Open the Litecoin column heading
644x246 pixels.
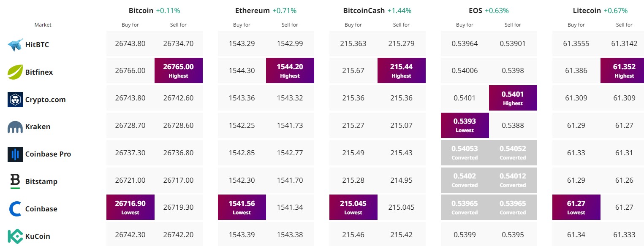tap(587, 11)
